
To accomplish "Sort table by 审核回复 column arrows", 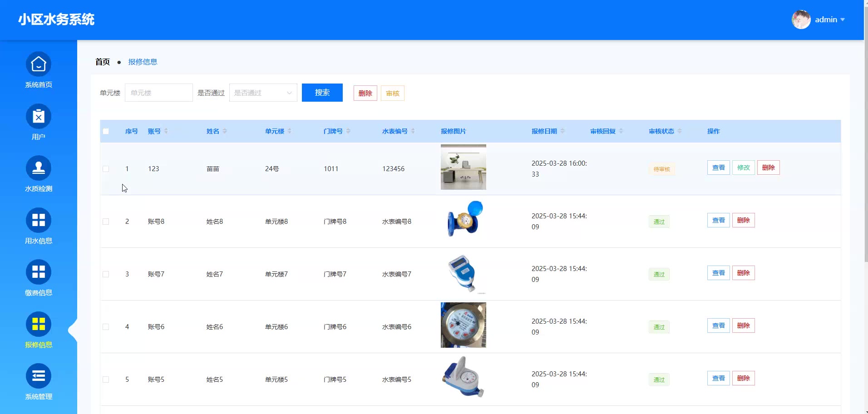I will tap(621, 131).
